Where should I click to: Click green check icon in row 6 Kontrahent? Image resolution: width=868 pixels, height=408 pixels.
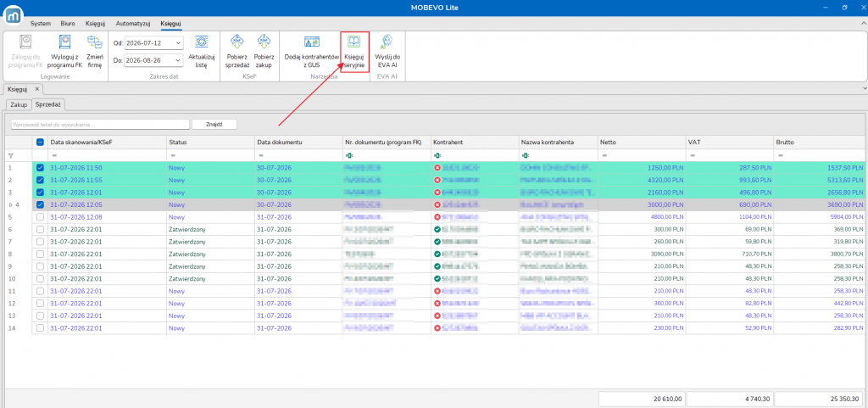coord(437,229)
